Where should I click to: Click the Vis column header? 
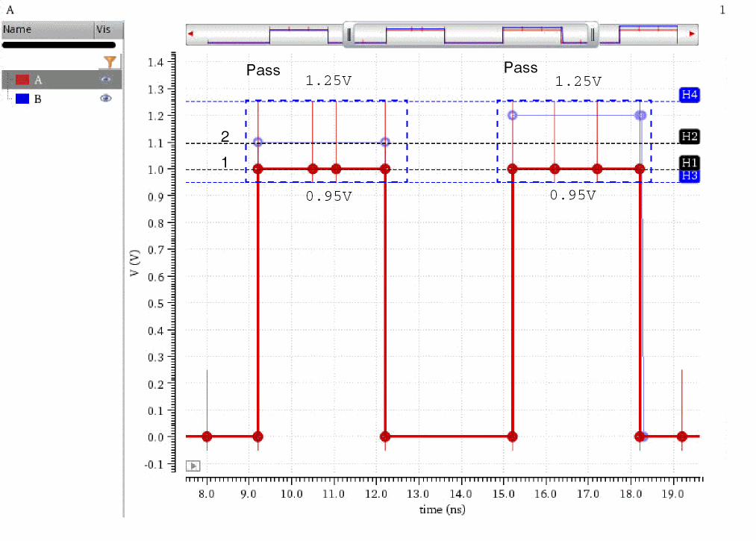(109, 29)
